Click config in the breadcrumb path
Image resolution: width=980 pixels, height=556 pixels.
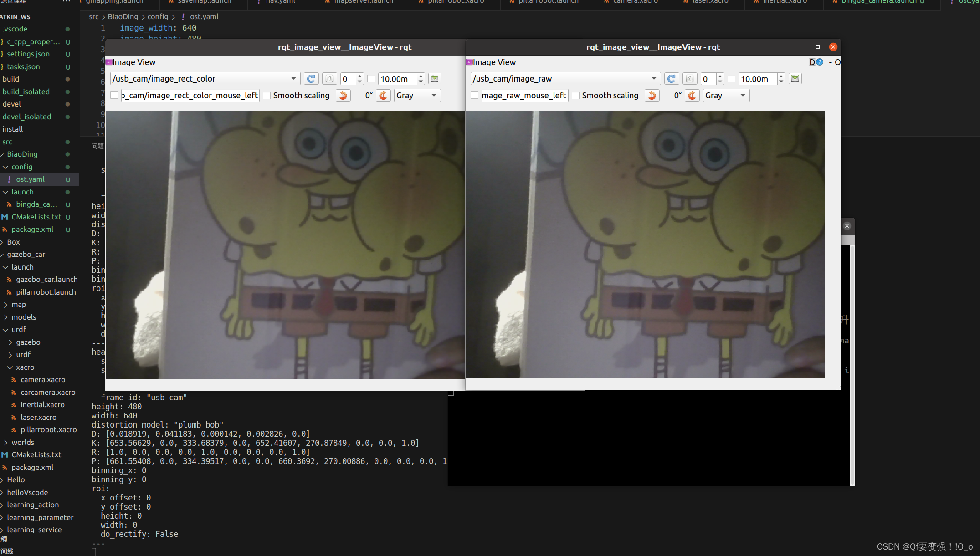click(x=158, y=16)
